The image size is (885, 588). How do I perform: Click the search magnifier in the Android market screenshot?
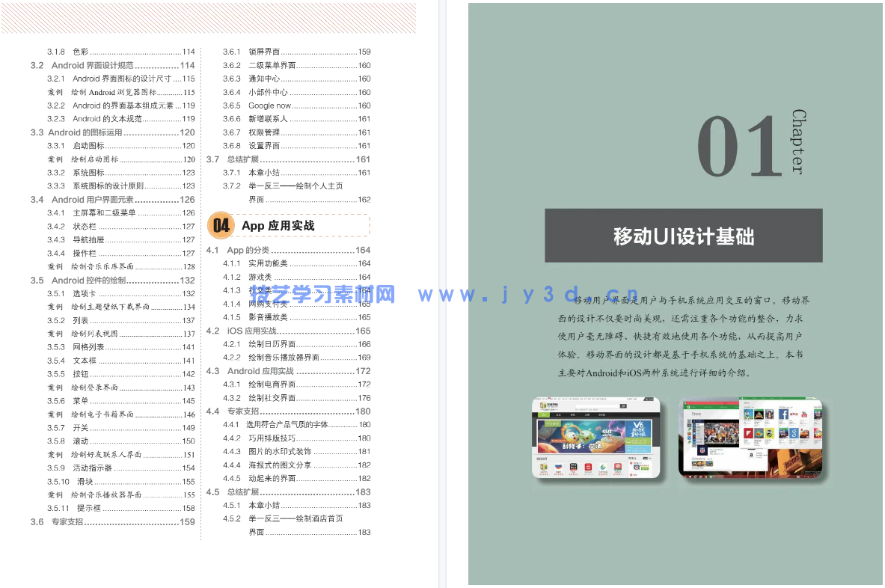623,406
